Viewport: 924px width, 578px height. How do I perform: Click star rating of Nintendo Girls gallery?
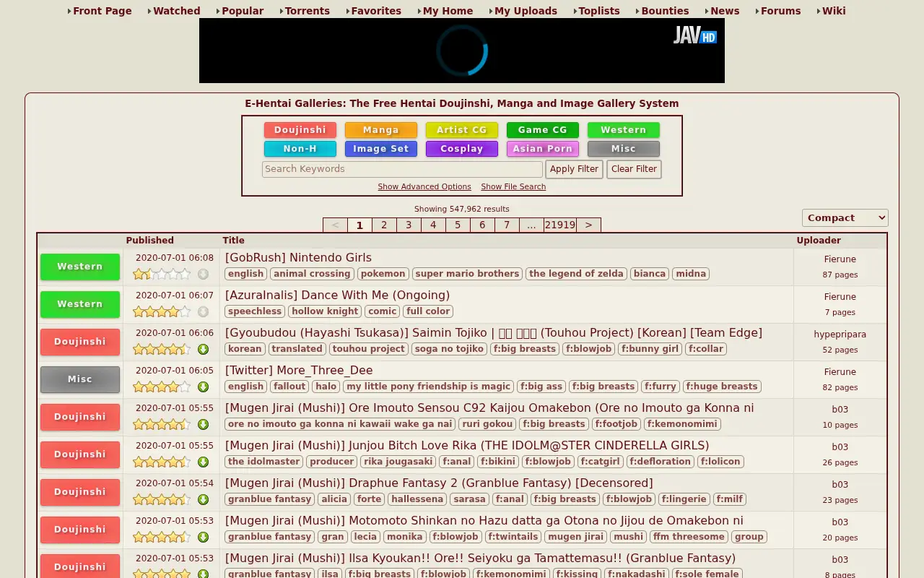coord(162,274)
